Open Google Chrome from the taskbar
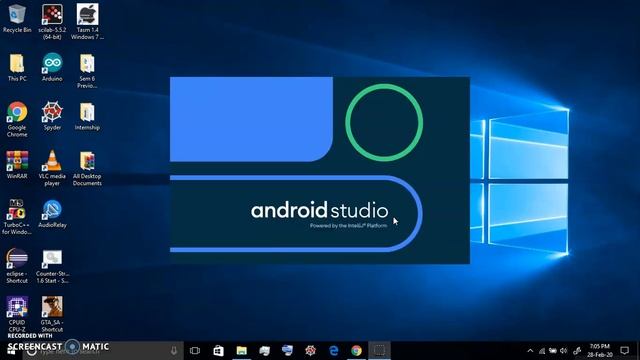 (x=356, y=350)
